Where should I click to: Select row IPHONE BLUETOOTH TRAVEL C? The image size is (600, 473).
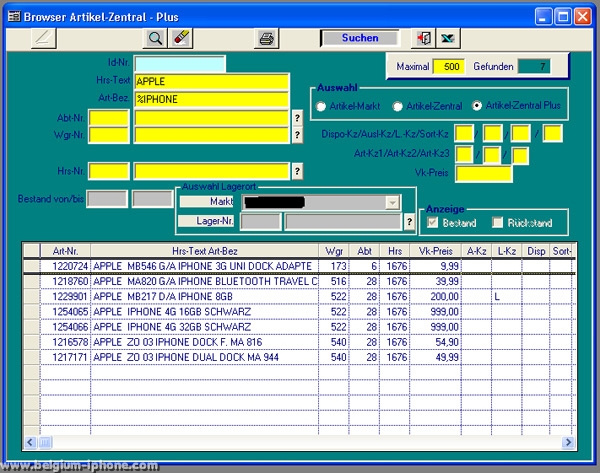click(299, 281)
